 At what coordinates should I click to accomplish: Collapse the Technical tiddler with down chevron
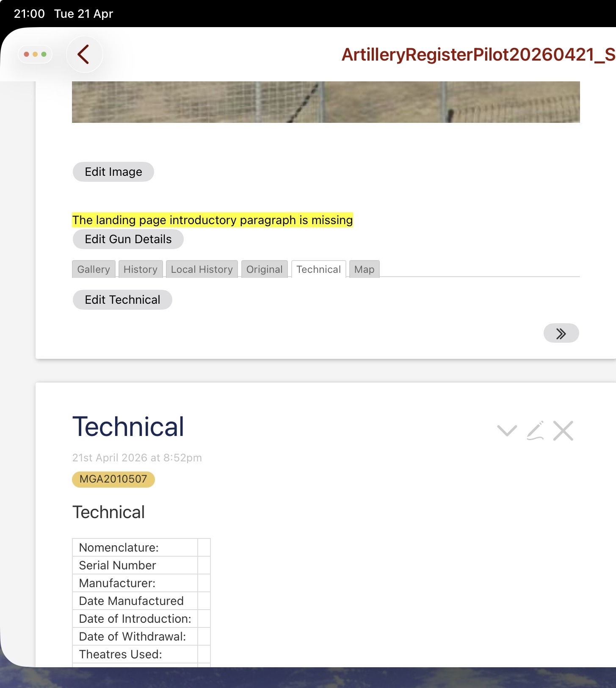pyautogui.click(x=507, y=431)
